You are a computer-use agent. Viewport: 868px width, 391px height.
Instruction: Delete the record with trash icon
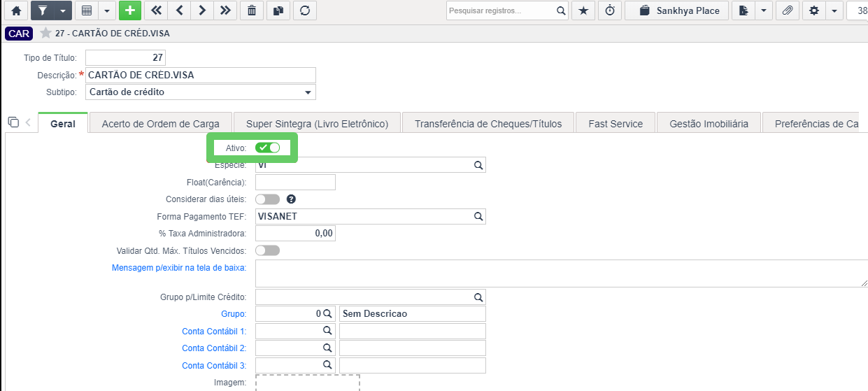pos(252,10)
